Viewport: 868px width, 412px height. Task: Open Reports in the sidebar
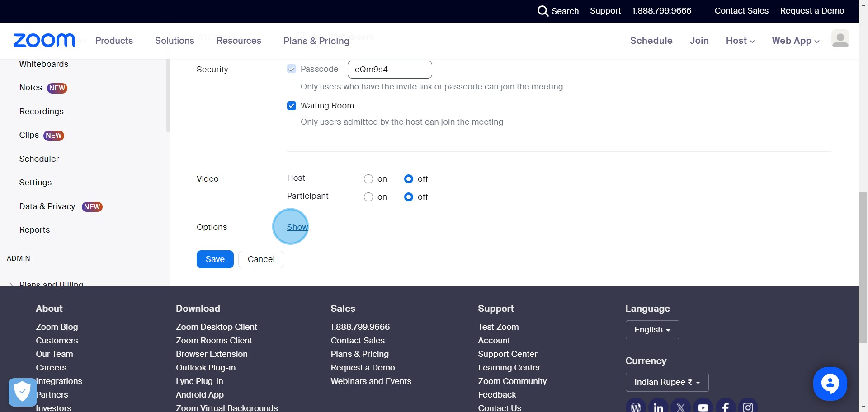[x=34, y=230]
